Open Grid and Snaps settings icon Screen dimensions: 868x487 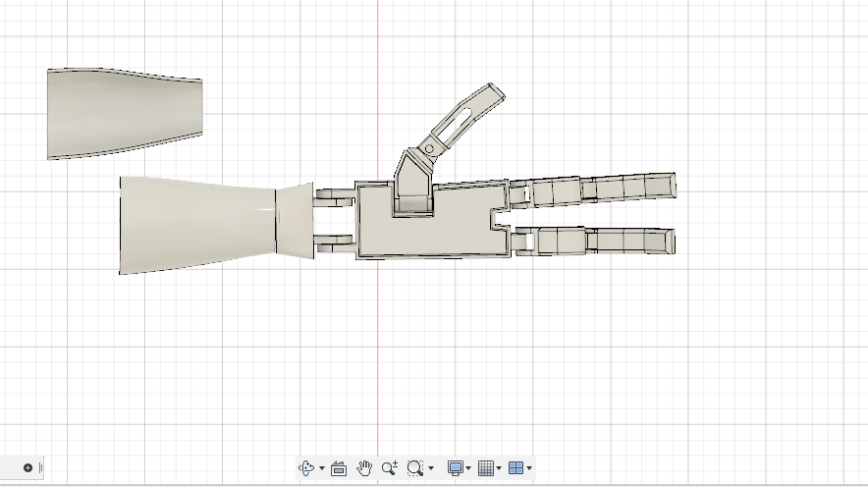(x=486, y=468)
